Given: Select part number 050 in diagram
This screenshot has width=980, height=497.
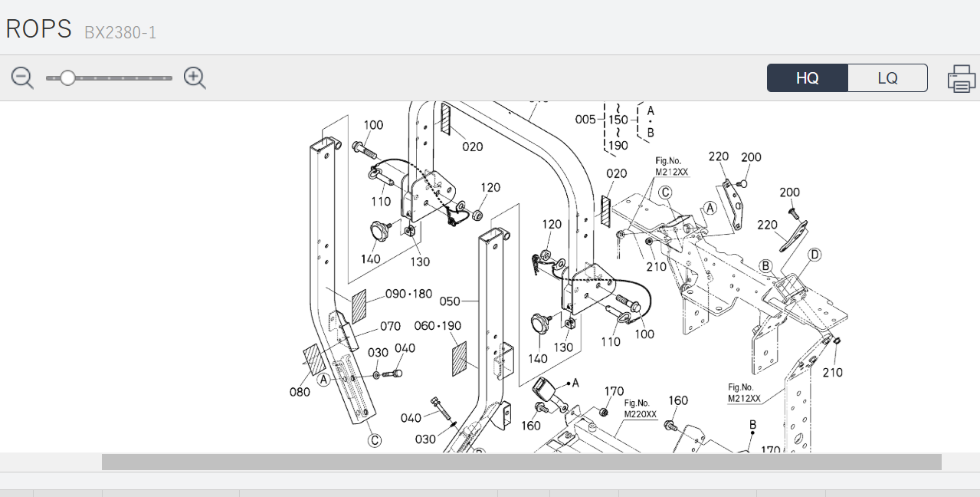Looking at the screenshot, I should tap(450, 301).
